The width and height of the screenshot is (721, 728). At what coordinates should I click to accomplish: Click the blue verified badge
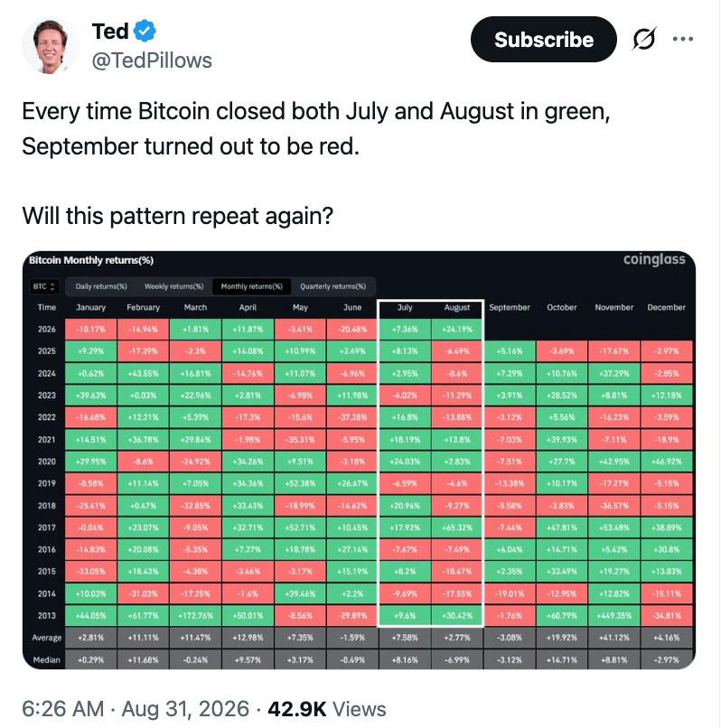click(x=145, y=31)
